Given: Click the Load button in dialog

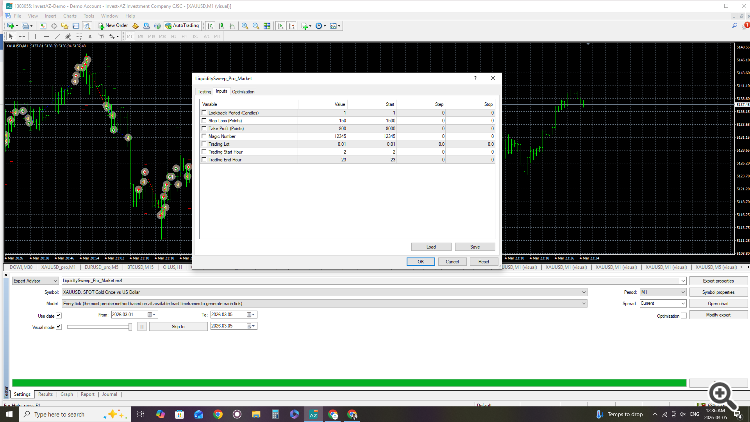Looking at the screenshot, I should (430, 246).
